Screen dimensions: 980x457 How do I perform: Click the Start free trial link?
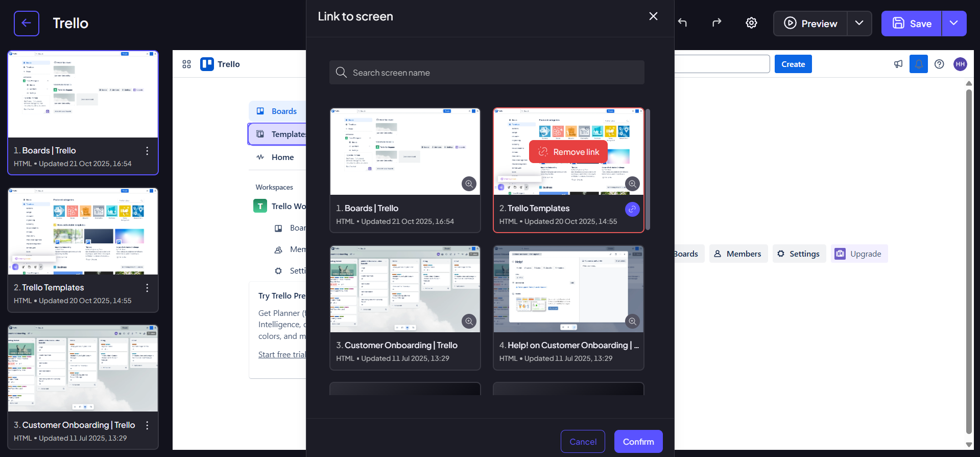(282, 354)
